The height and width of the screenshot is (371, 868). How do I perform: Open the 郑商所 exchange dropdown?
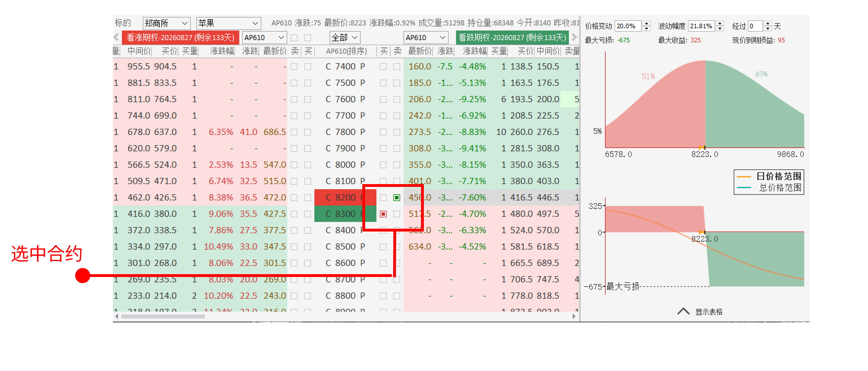click(x=166, y=23)
